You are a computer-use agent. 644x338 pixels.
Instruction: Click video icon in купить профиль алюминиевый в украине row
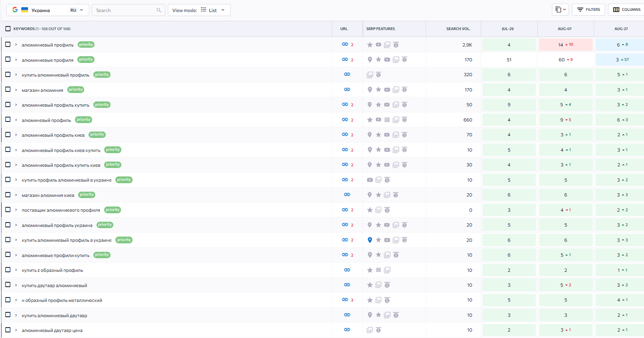click(370, 180)
